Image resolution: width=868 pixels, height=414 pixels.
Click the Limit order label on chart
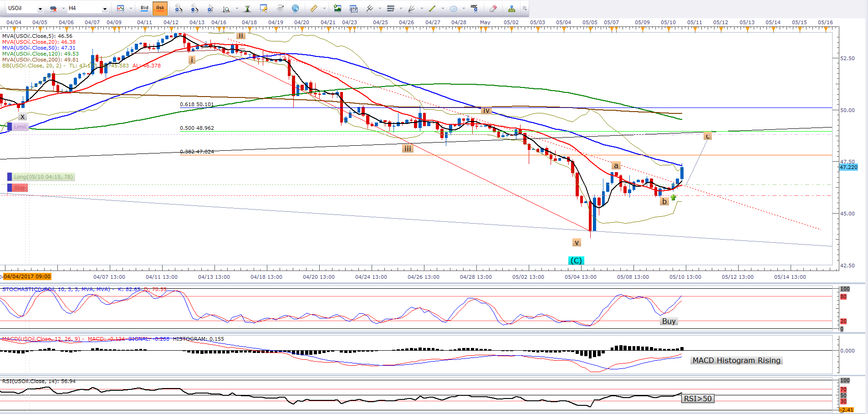(x=20, y=127)
